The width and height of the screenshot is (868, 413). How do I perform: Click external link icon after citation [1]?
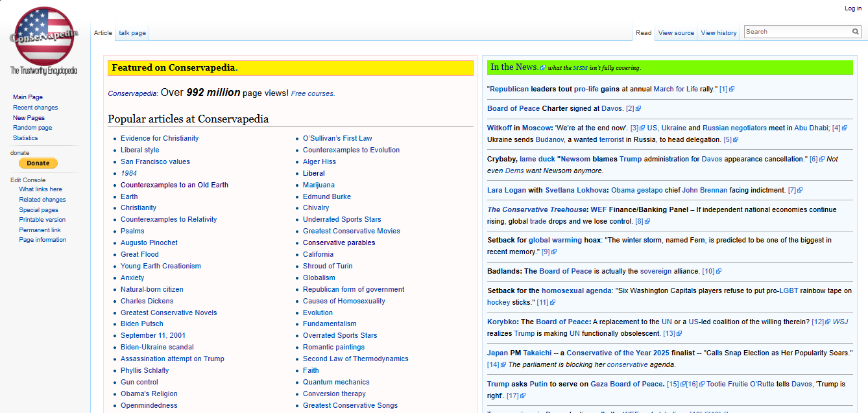click(x=732, y=89)
